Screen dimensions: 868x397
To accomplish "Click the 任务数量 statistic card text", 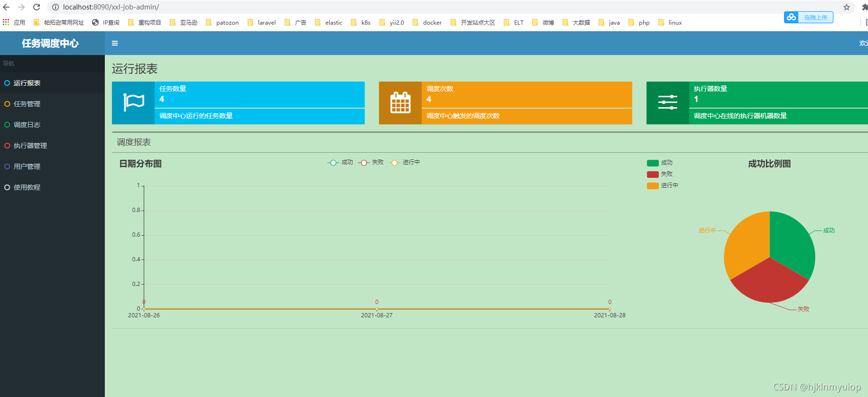I will (173, 89).
